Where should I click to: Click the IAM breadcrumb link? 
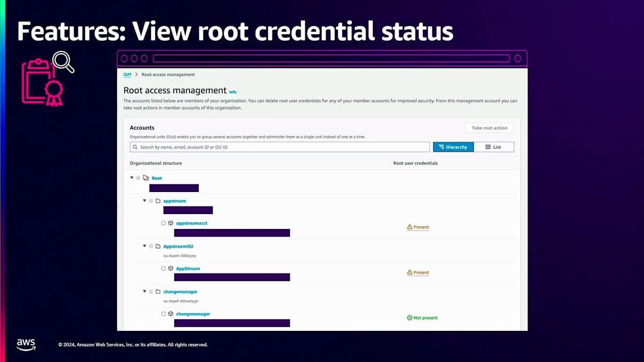[x=127, y=75]
